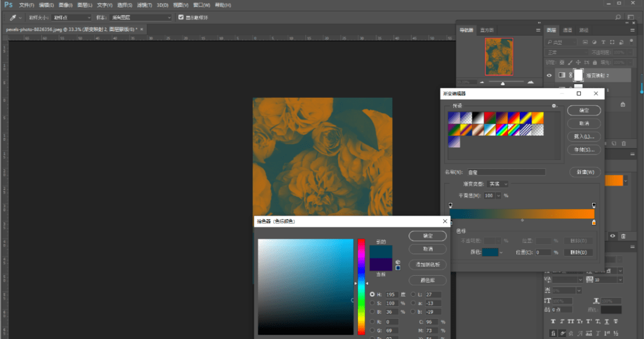Image resolution: width=644 pixels, height=339 pixels.
Task: Click the 载入(L)... button in gradient editor
Action: 584,137
